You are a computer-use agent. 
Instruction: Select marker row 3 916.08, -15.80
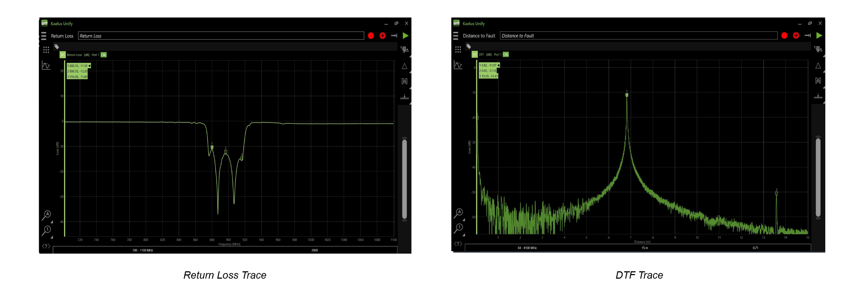(x=77, y=77)
